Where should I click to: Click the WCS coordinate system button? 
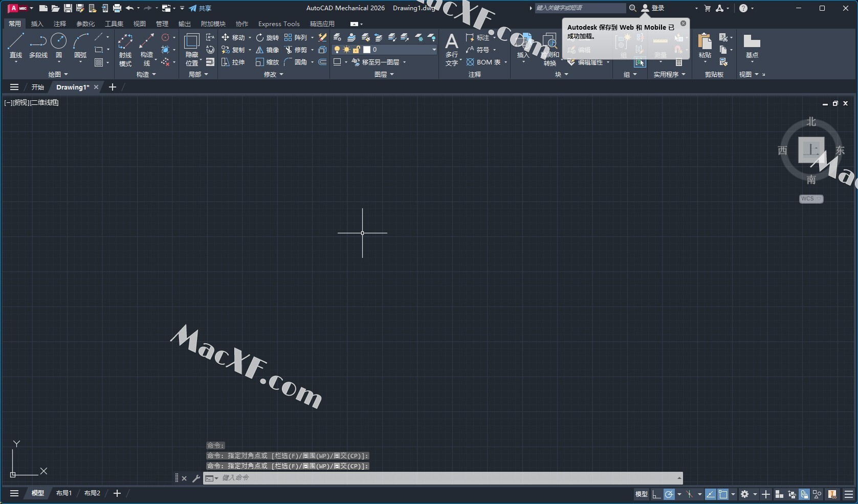(x=811, y=199)
